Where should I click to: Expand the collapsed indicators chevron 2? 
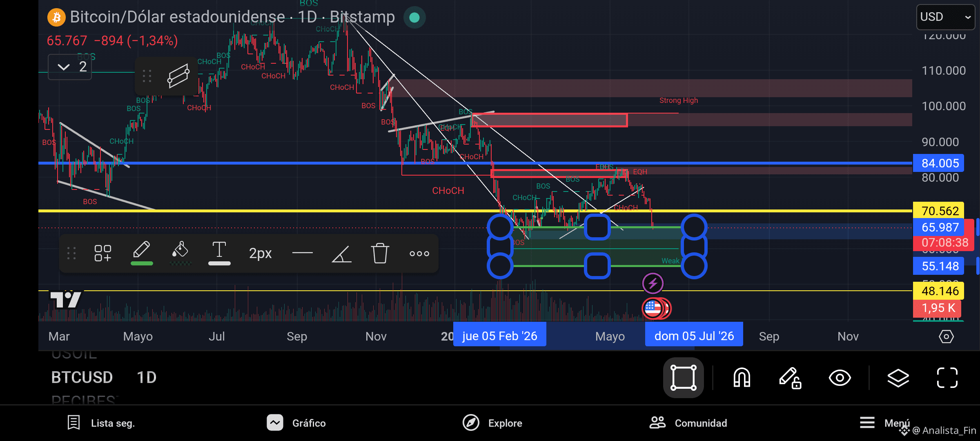point(69,67)
